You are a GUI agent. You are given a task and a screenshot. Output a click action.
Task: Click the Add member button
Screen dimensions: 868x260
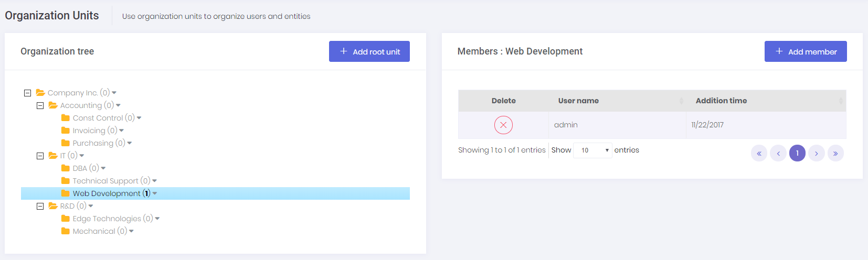click(x=806, y=51)
